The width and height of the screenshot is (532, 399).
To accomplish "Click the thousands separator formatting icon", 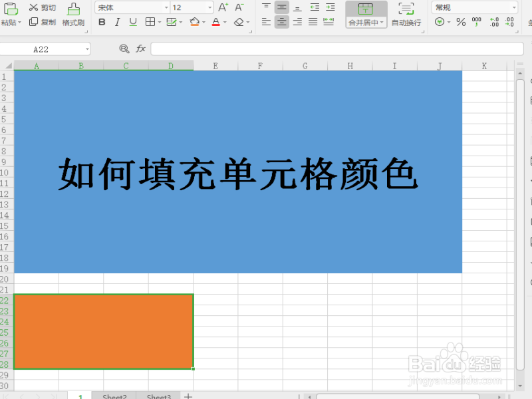I will click(x=477, y=21).
